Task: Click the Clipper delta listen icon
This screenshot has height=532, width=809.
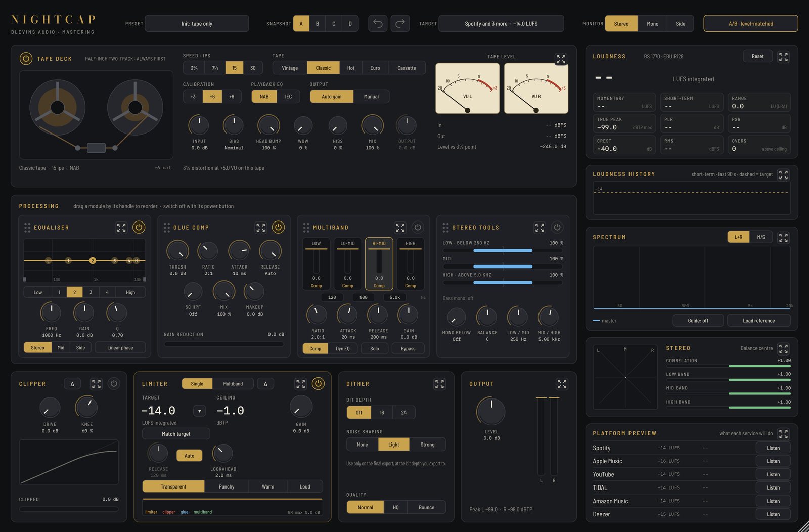Action: pos(72,384)
